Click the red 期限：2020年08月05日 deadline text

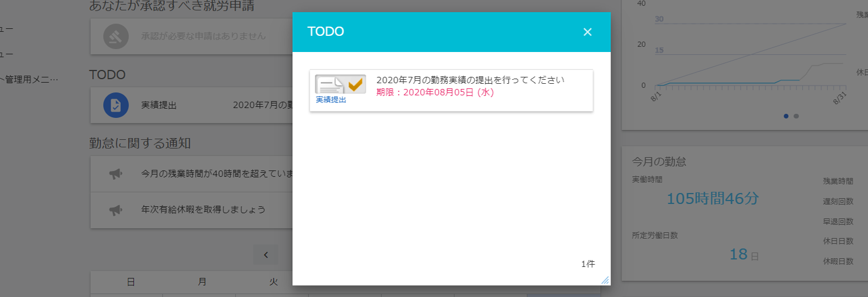pos(435,92)
